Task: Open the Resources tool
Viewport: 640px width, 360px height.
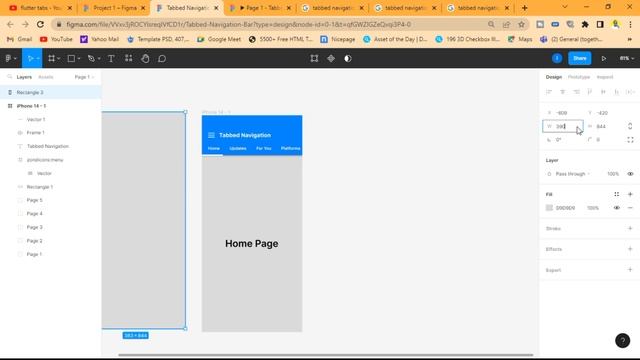Action: click(129, 58)
